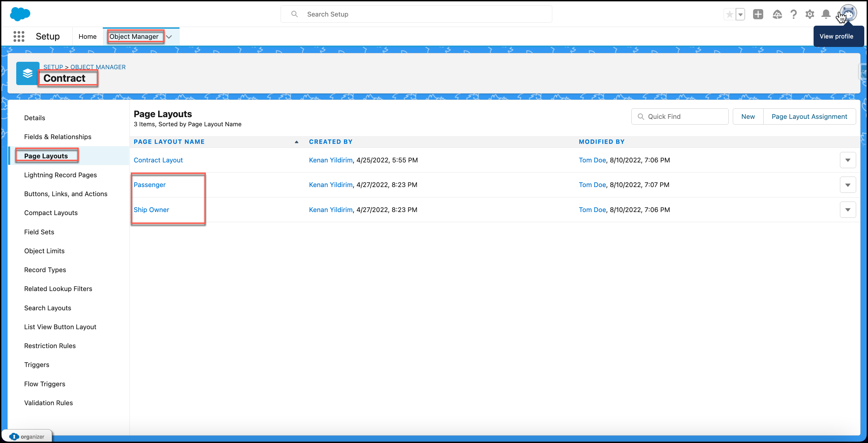Screen dimensions: 868x443
Task: Open actions menu for Ship Owner row
Action: pyautogui.click(x=848, y=210)
